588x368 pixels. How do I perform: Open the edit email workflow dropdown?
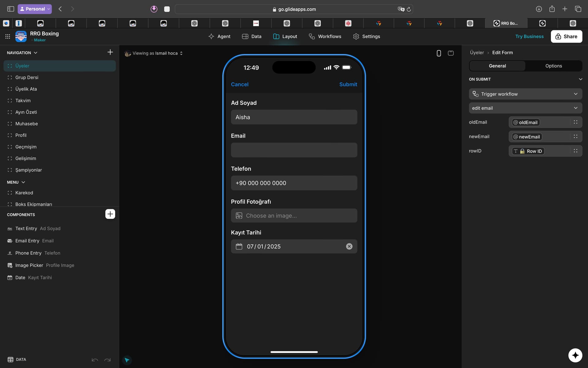click(525, 108)
